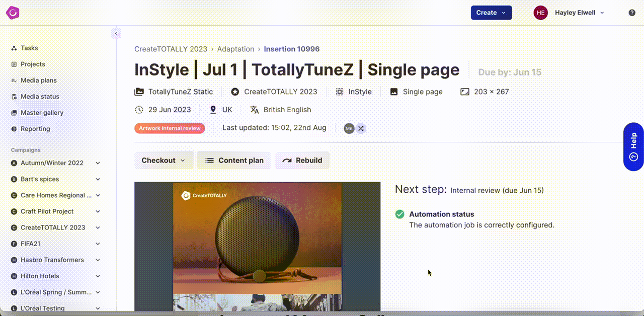Click the translate icon beside British English

pos(255,110)
